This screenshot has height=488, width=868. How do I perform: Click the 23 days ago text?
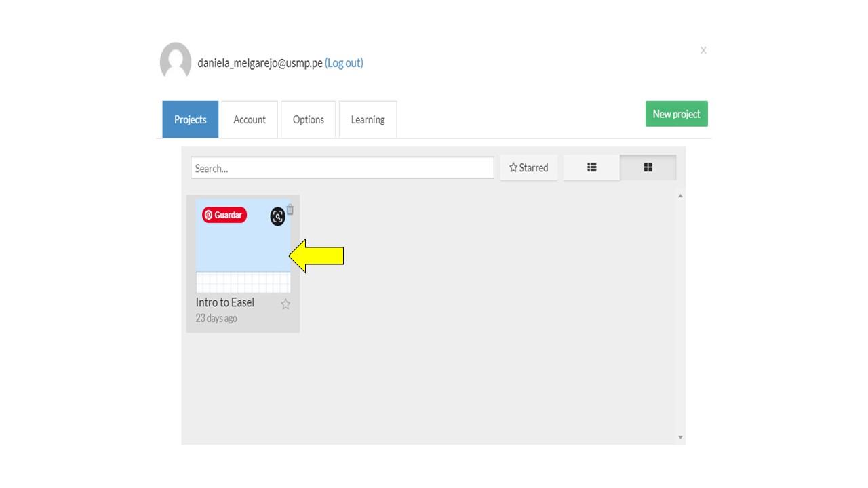pyautogui.click(x=216, y=319)
